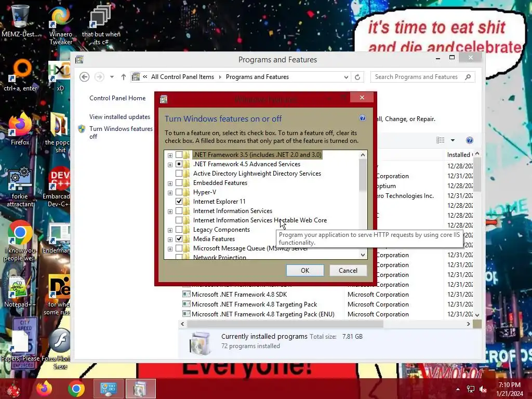Launch Embarcadero Dev-C++ desktop icon

point(57,186)
